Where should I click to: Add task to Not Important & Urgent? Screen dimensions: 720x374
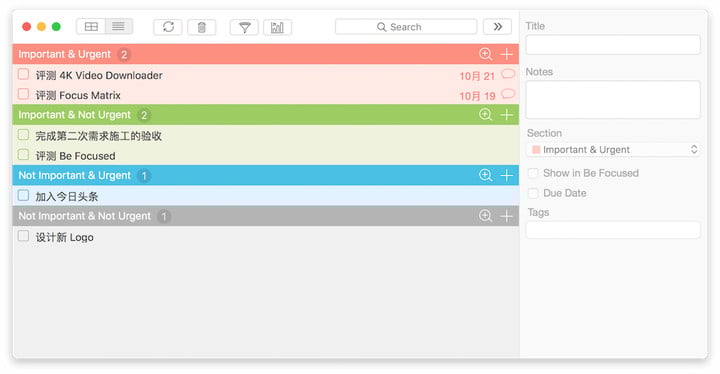(506, 175)
